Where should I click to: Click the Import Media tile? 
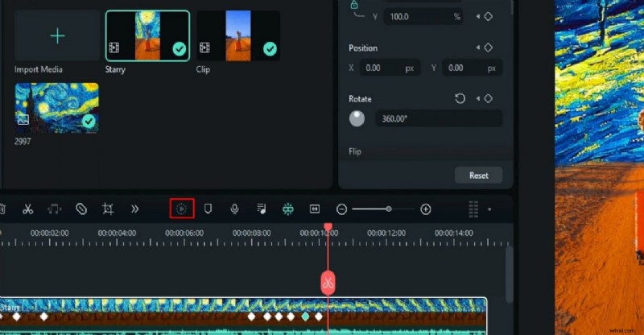pos(56,36)
